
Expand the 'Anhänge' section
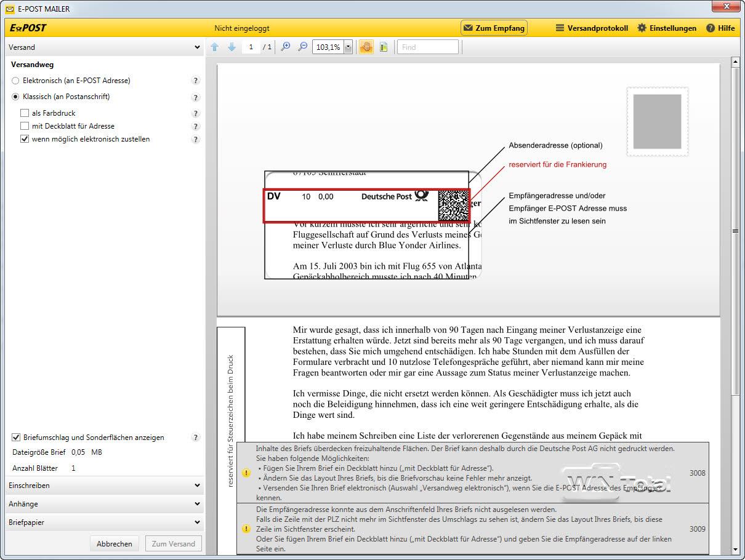click(x=103, y=504)
